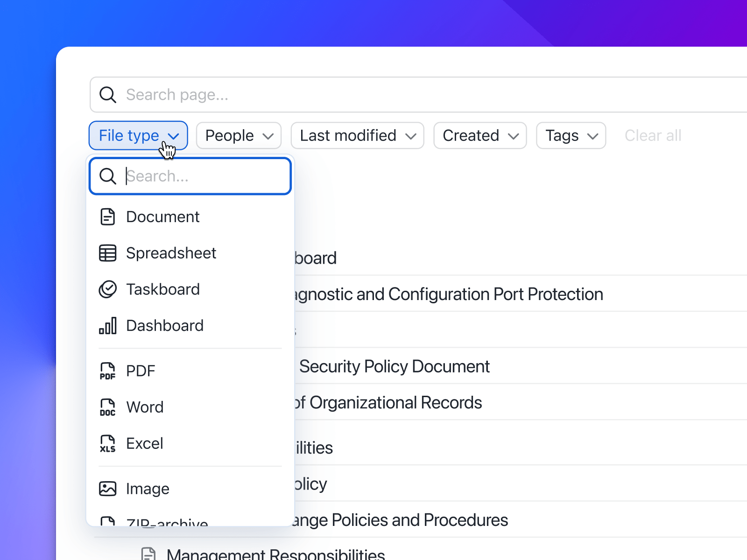Expand the Last modified filter
This screenshot has width=747, height=560.
coord(357,136)
